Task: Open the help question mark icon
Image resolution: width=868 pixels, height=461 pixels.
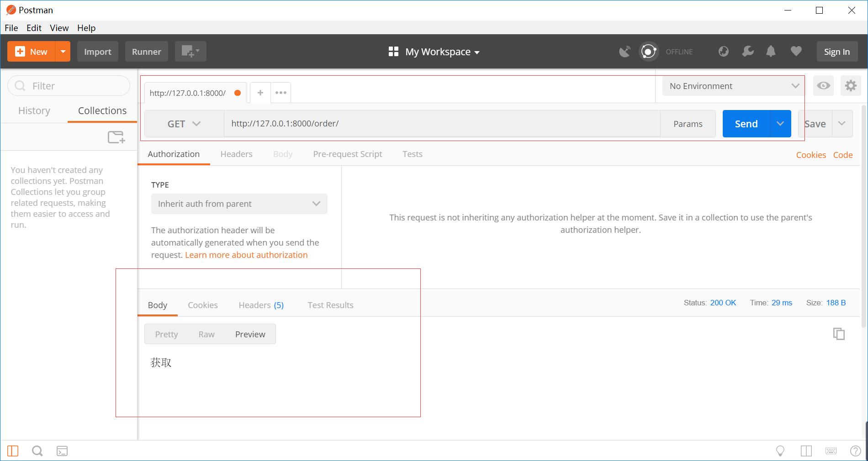Action: pos(856,451)
